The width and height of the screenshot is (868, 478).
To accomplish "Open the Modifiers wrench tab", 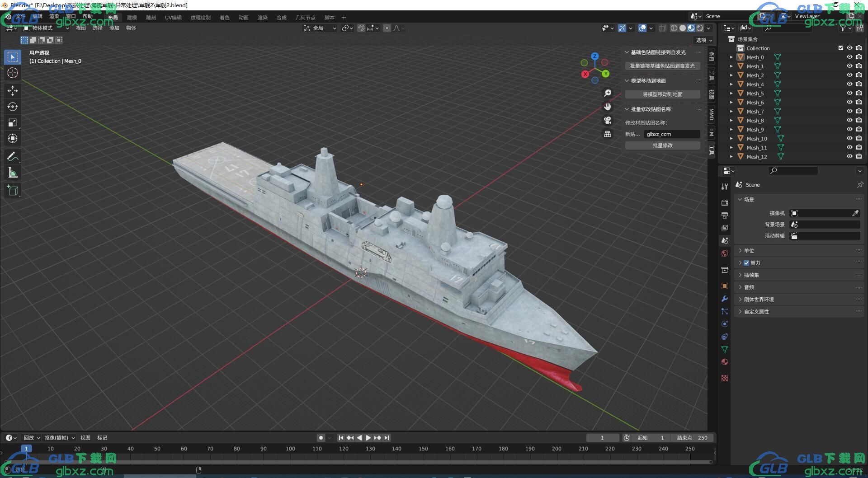I will (725, 299).
